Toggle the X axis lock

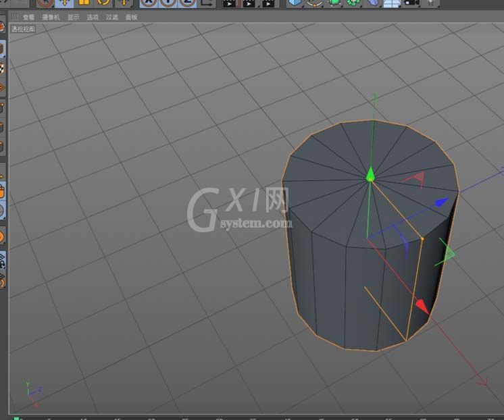point(149,3)
